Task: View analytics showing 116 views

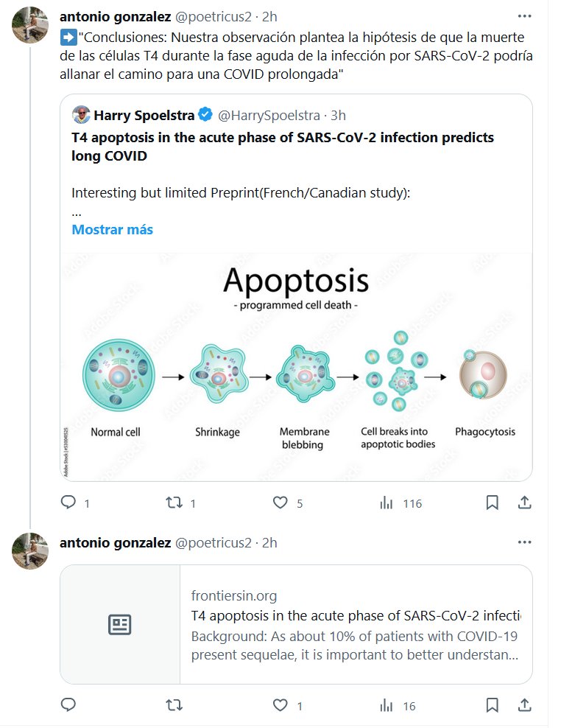Action: [x=387, y=503]
